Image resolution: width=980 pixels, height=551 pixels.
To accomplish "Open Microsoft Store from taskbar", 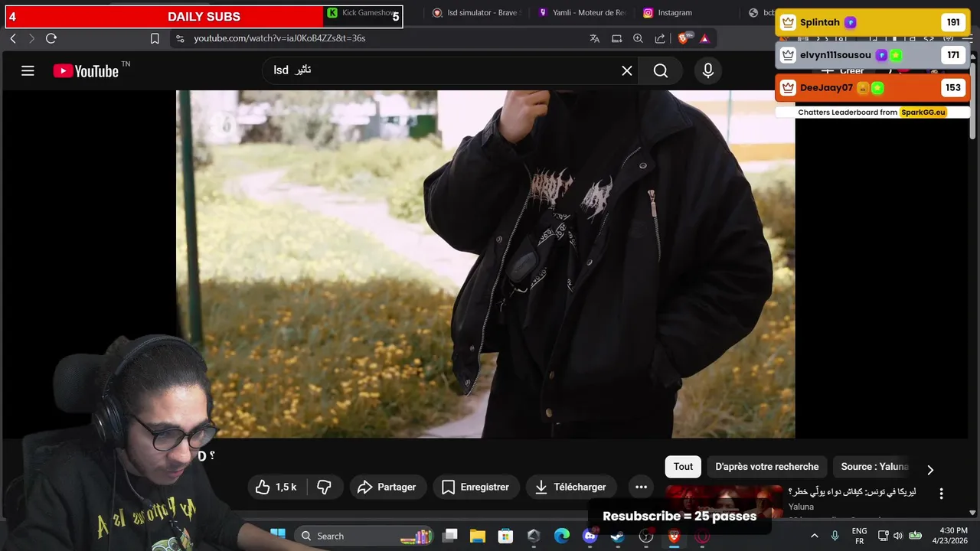I will click(x=505, y=536).
